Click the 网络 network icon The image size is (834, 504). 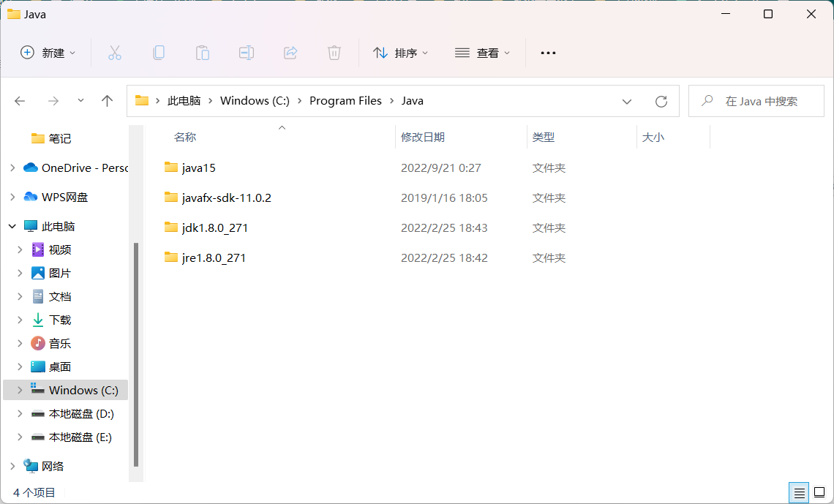click(31, 466)
